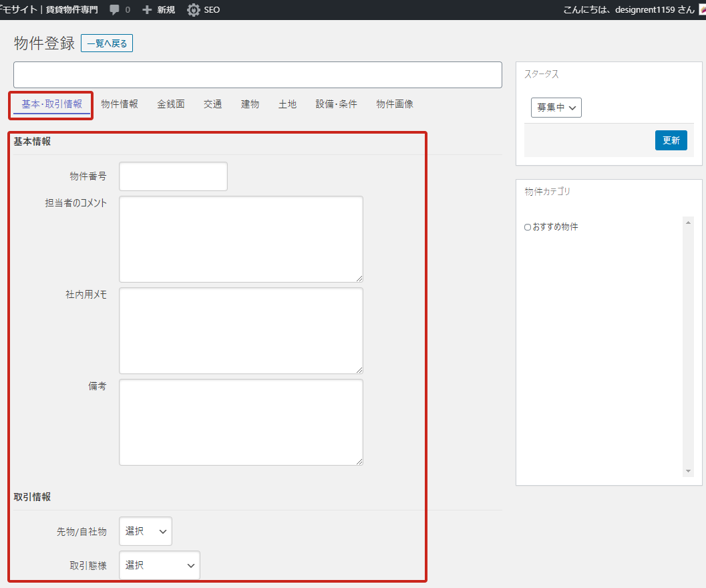This screenshot has width=706, height=588.
Task: Click the comments bubble icon in admin bar
Action: click(115, 10)
